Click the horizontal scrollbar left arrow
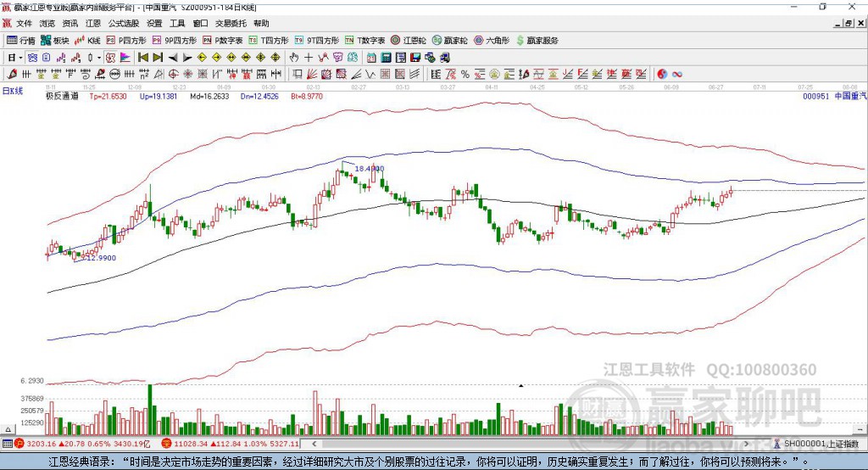 click(x=314, y=444)
